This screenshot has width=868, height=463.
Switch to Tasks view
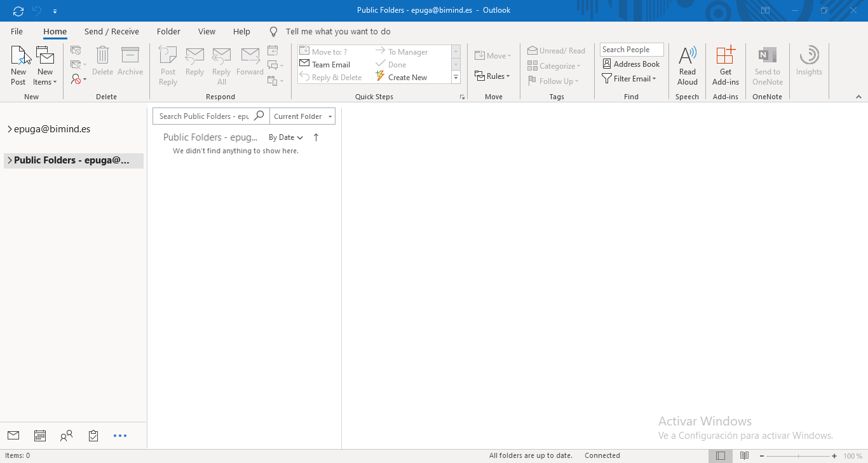point(93,436)
